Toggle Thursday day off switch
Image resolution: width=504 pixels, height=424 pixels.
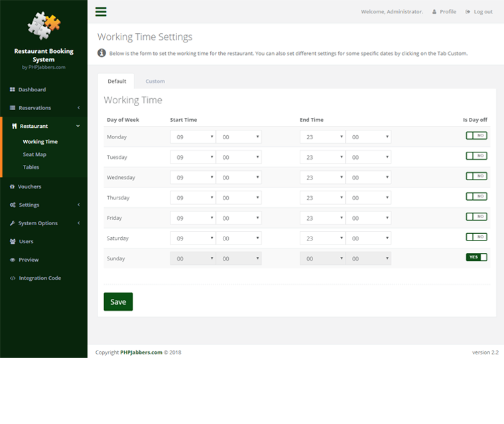pos(476,196)
